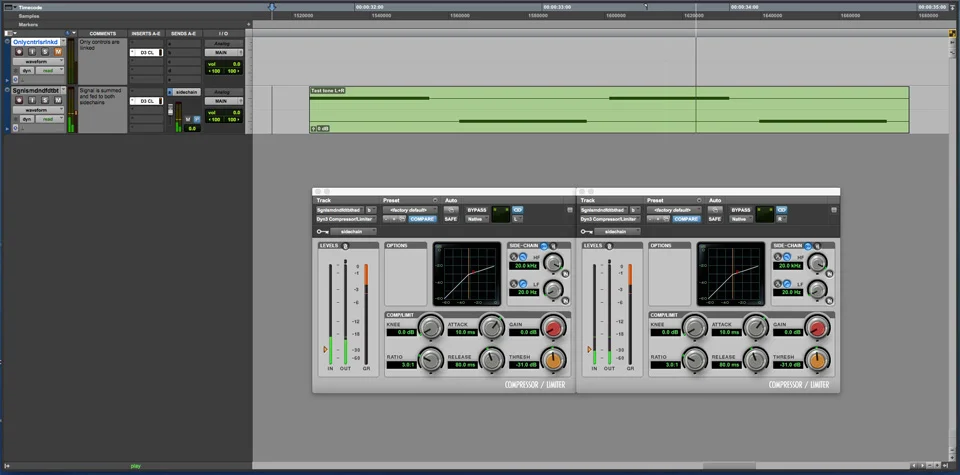Open automation mode read dropdown on Onlycntrlsrlnkd
960x475 pixels.
point(50,70)
